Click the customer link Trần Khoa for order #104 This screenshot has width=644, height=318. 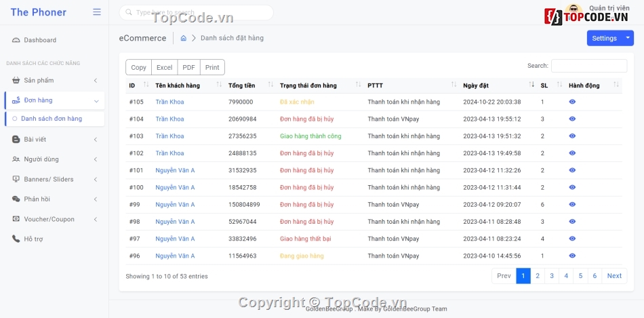(x=169, y=119)
